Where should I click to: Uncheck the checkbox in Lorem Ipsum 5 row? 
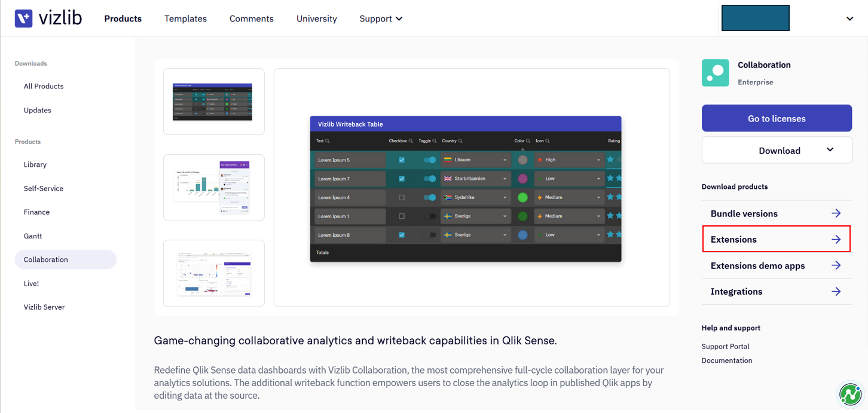pyautogui.click(x=402, y=160)
